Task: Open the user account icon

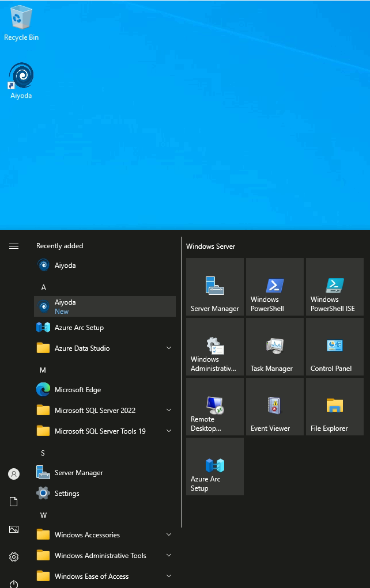Action: [14, 474]
